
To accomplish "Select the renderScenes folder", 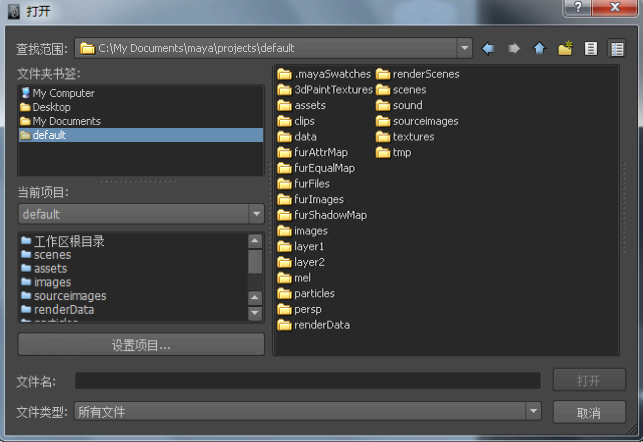I will (x=417, y=74).
